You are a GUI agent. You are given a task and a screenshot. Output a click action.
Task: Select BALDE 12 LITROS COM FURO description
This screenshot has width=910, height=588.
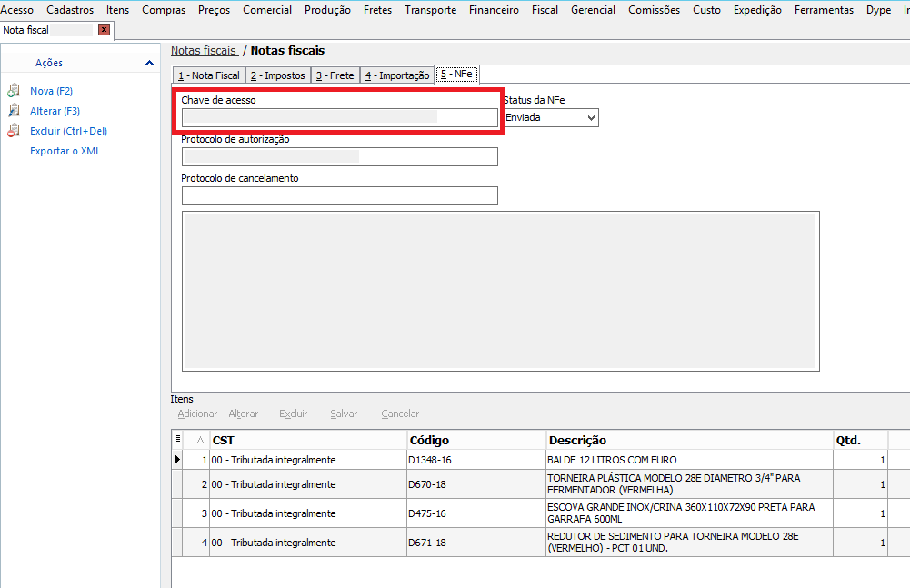[690, 460]
